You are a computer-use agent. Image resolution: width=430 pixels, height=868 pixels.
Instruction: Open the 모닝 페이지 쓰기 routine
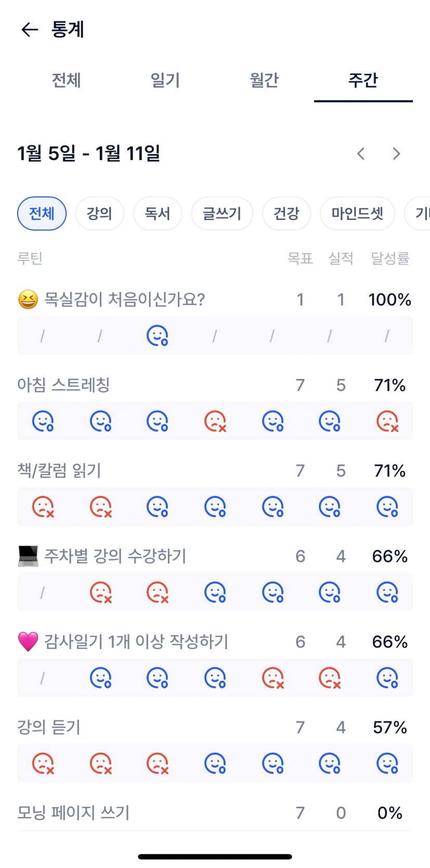point(73,812)
